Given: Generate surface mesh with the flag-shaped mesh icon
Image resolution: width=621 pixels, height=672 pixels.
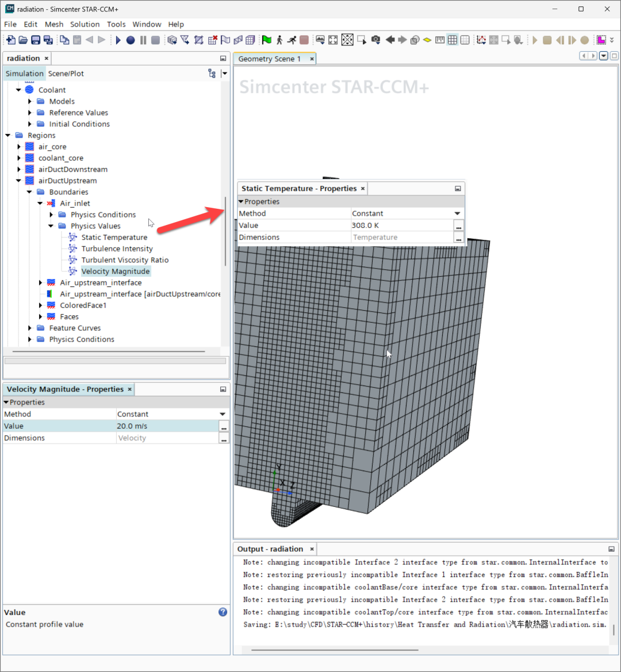Looking at the screenshot, I should pos(225,40).
